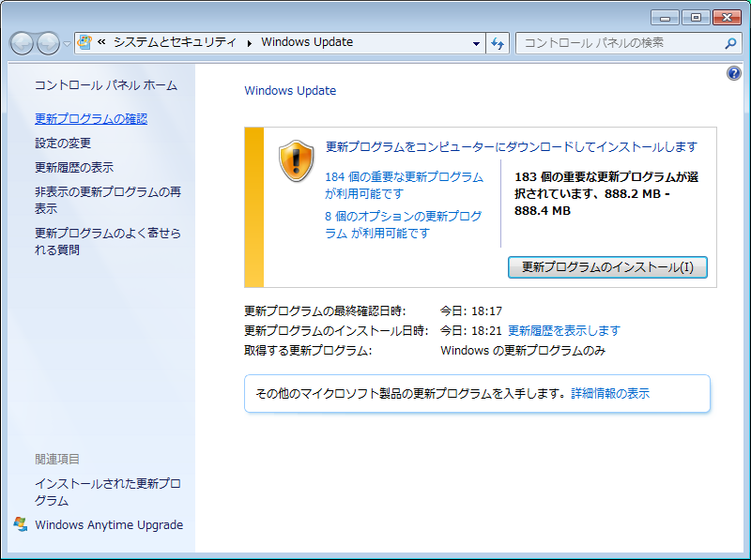Click the update download and install heading
The width and height of the screenshot is (751, 560).
tap(512, 147)
